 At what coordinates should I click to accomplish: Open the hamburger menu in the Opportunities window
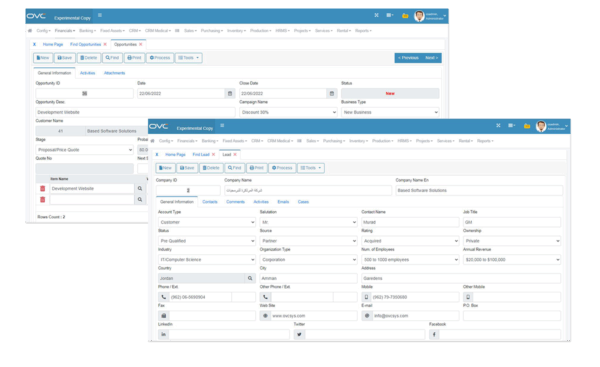coord(100,15)
